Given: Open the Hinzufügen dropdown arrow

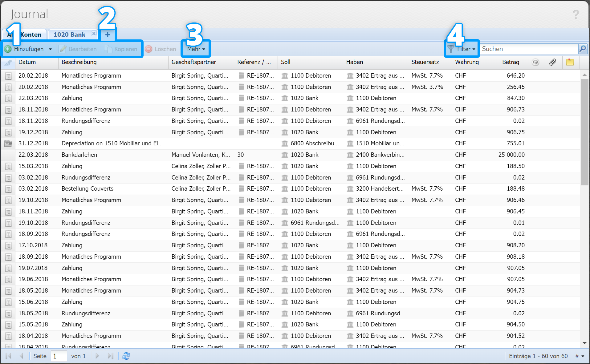Looking at the screenshot, I should (50, 49).
